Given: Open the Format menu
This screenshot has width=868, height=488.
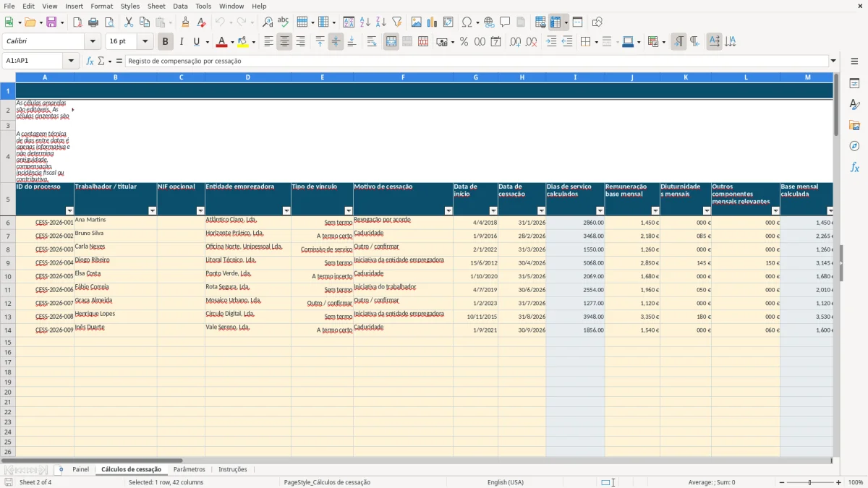Looking at the screenshot, I should (x=101, y=6).
